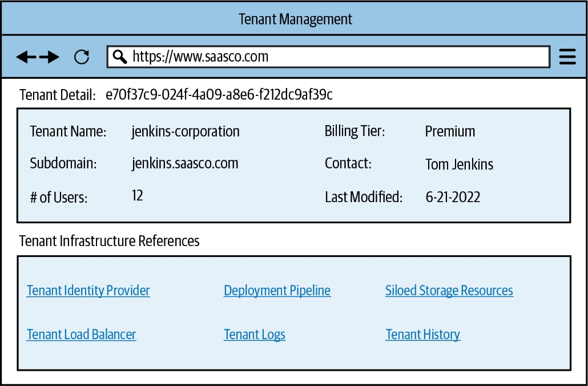This screenshot has width=588, height=386.
Task: Click the last modified date 6-21-2022
Action: (x=453, y=198)
